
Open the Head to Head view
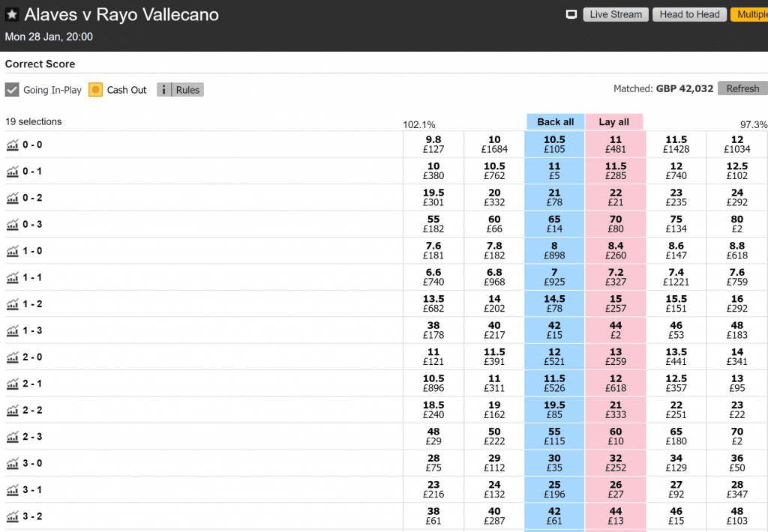(x=690, y=15)
